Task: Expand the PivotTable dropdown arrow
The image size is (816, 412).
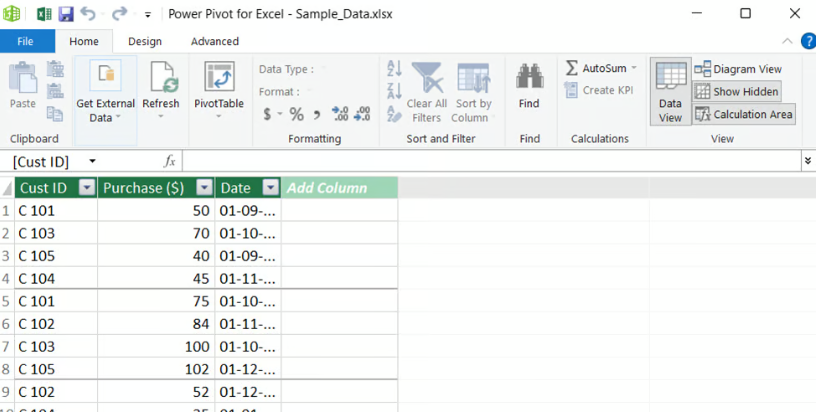Action: tap(219, 115)
